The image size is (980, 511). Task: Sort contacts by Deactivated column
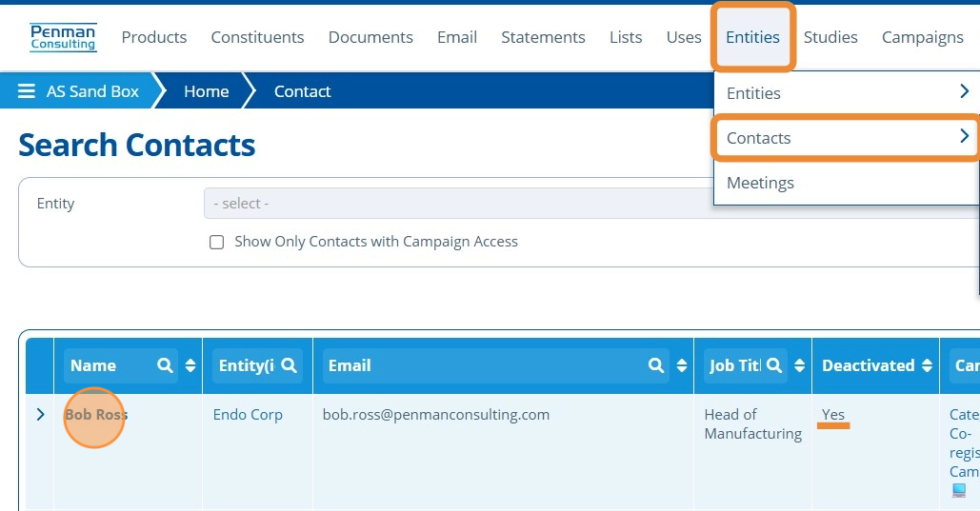(x=928, y=365)
